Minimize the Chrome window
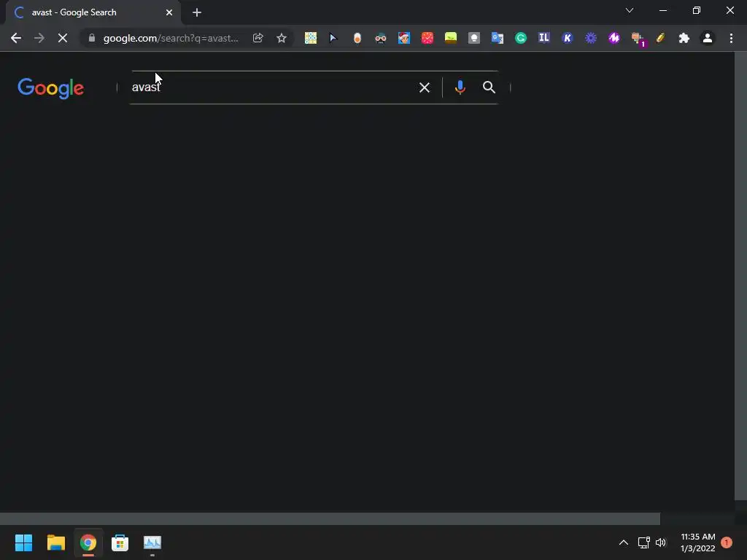Screen dimensions: 747x560 point(662,10)
